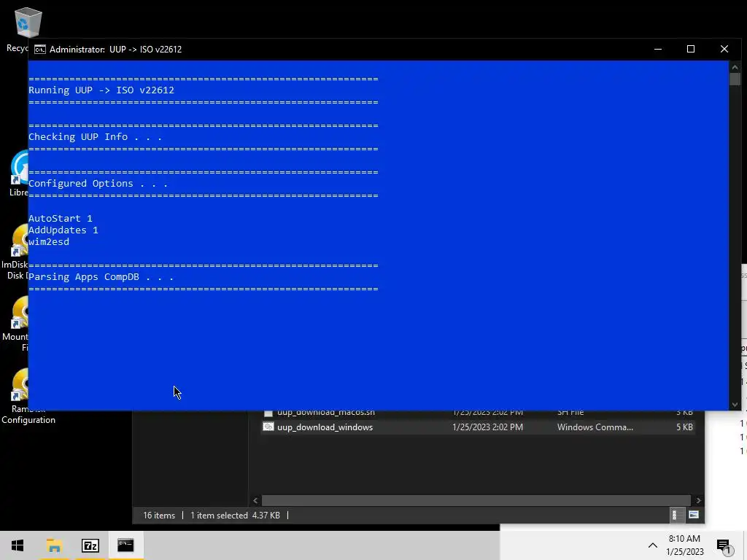This screenshot has width=747, height=560.
Task: Switch Explorer to large icons view
Action: [694, 515]
